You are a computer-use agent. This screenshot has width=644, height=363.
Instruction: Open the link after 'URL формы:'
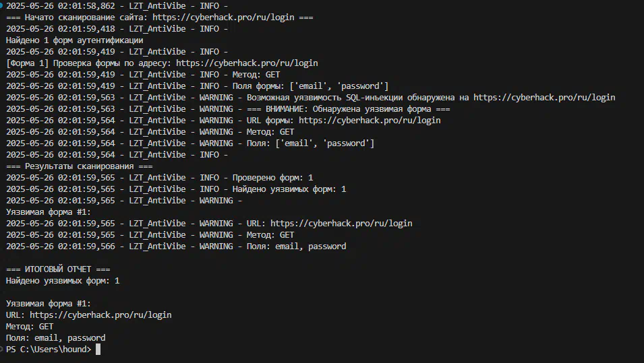click(x=370, y=121)
